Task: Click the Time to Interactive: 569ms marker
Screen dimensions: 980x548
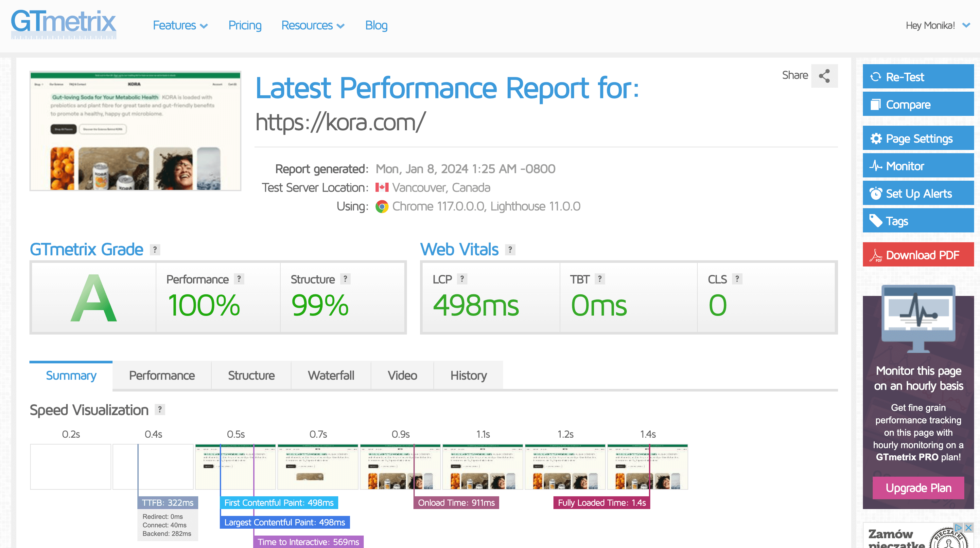Action: [308, 542]
